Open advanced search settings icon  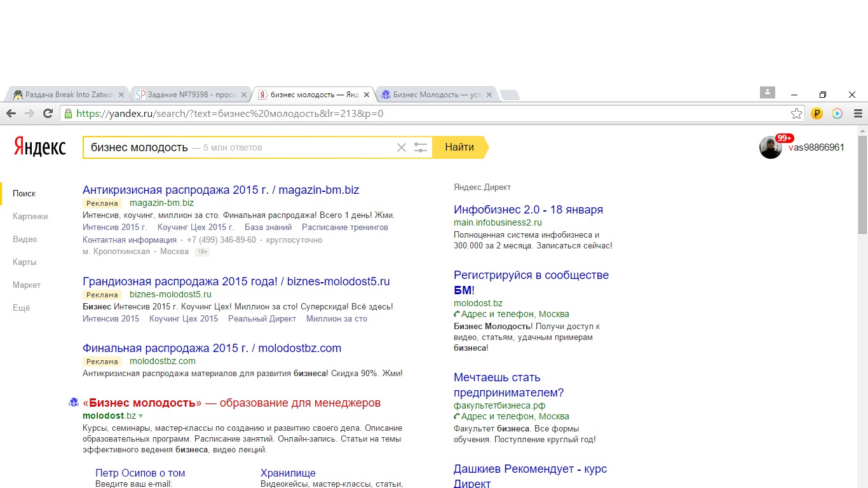421,147
